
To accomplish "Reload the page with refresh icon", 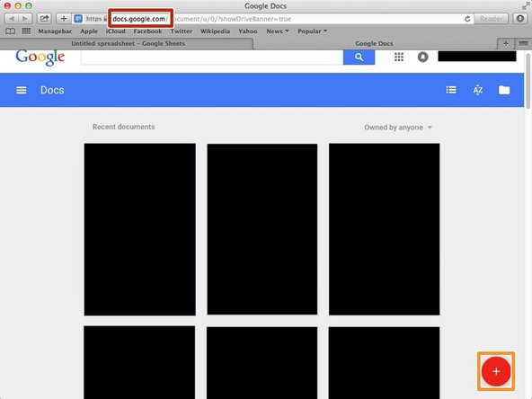I will click(x=467, y=19).
